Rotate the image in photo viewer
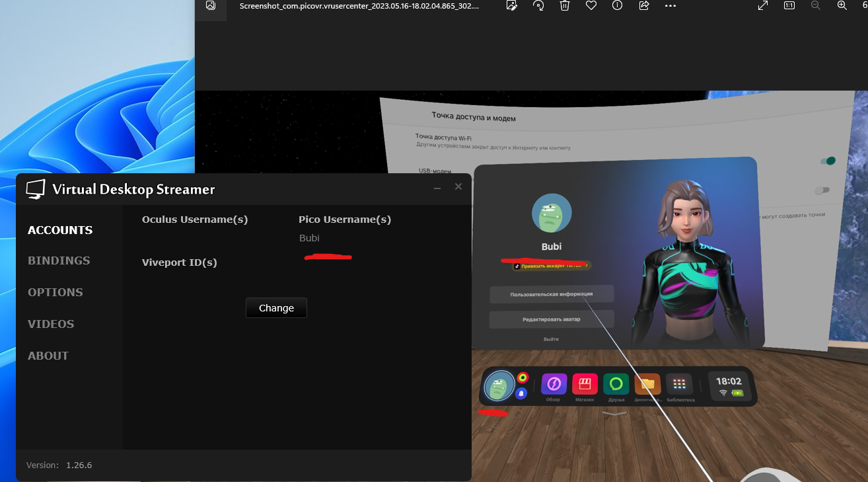Viewport: 868px width, 482px height. (538, 5)
